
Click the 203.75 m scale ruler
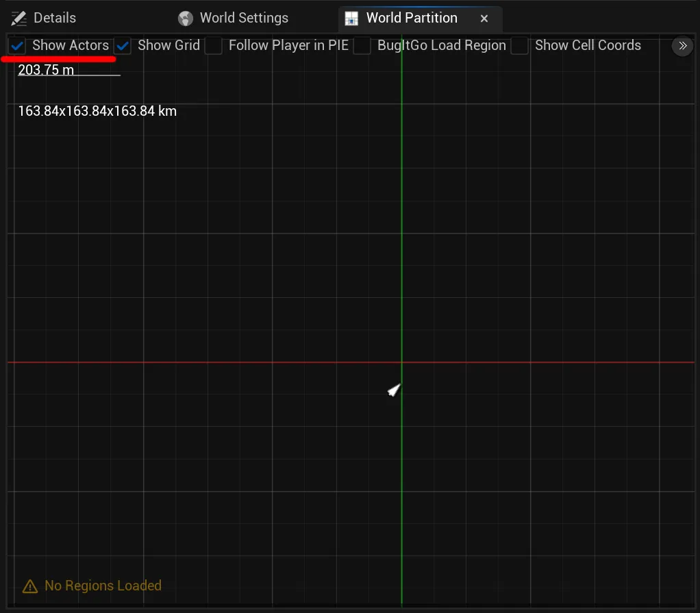45,69
